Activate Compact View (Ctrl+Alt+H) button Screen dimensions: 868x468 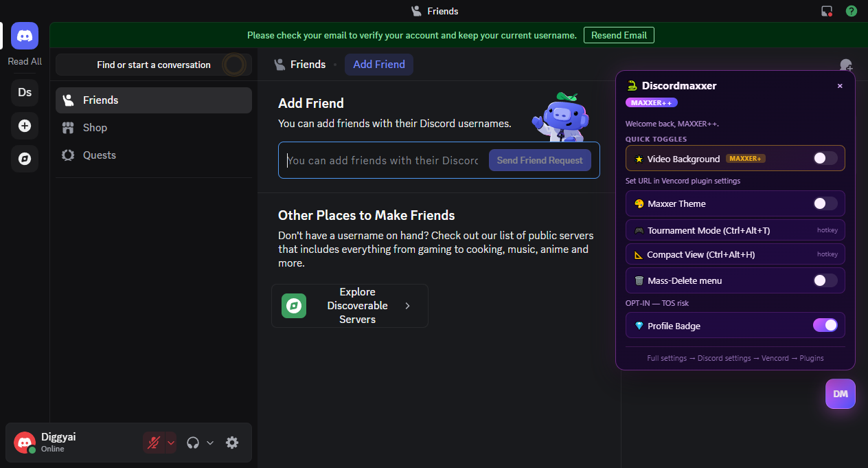click(735, 254)
